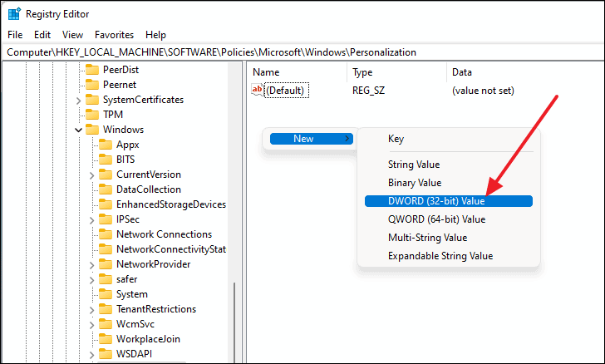Select the safer folder icon
Viewport: 605px width, 364px height.
pyautogui.click(x=106, y=279)
